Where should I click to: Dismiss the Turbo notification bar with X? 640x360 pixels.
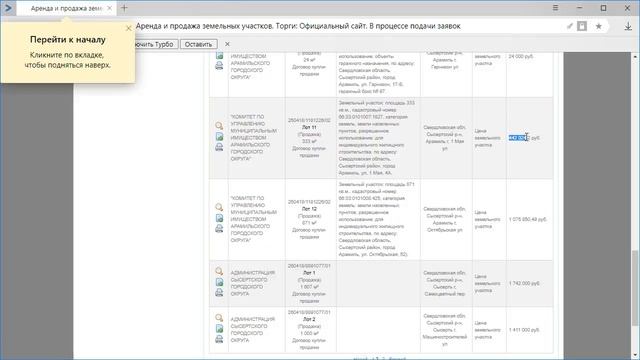[x=227, y=44]
